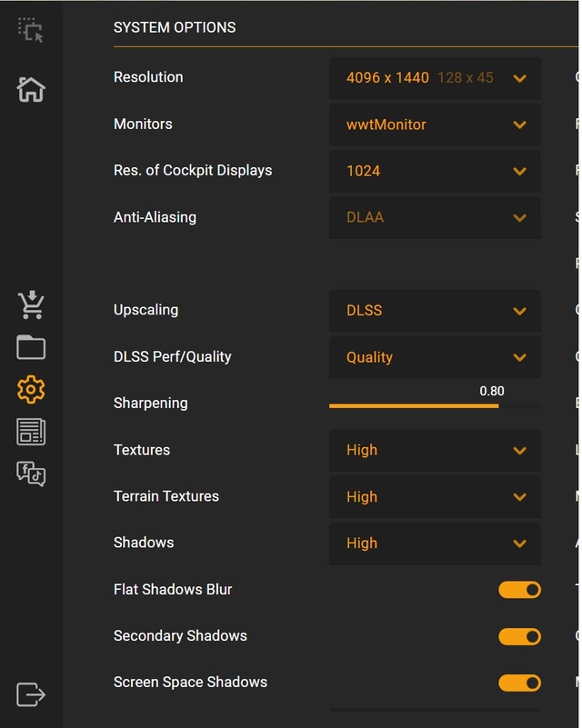
Task: Open the Shadows quality dropdown
Action: 435,544
